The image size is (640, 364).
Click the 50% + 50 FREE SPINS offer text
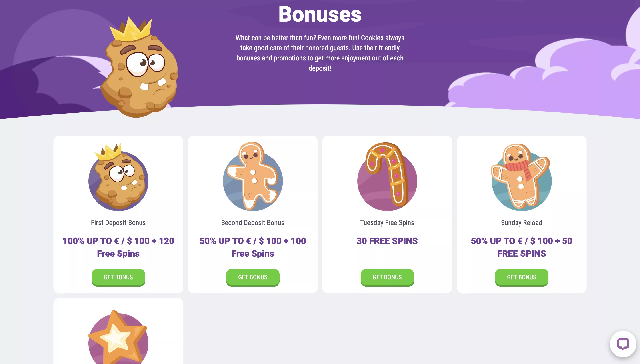(x=522, y=247)
